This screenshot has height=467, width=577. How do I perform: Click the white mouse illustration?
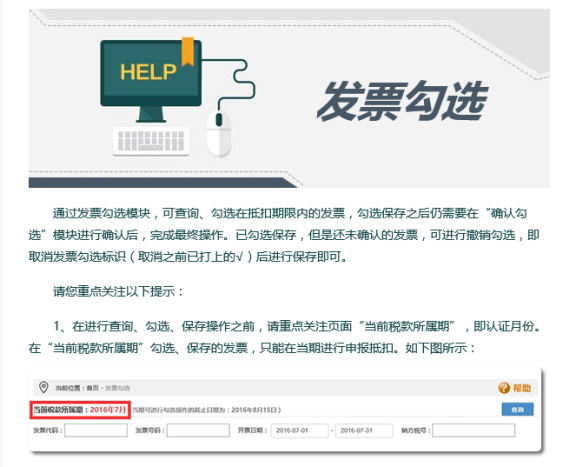pyautogui.click(x=219, y=134)
